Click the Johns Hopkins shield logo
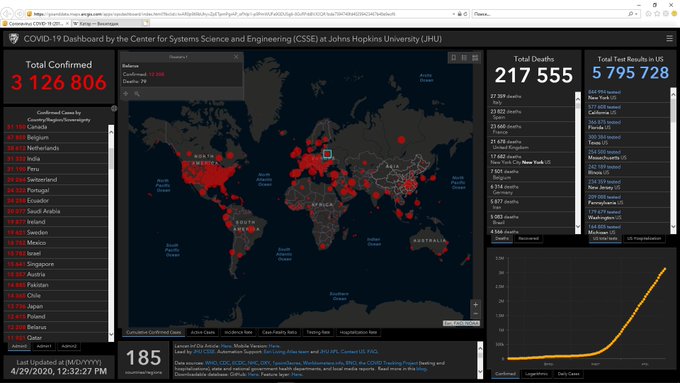The image size is (680, 383). (x=14, y=39)
